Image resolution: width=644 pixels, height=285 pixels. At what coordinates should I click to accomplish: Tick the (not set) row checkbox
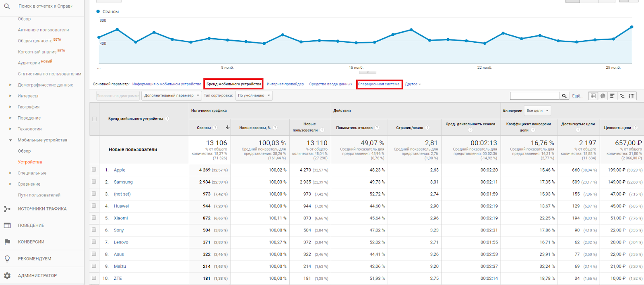point(94,194)
